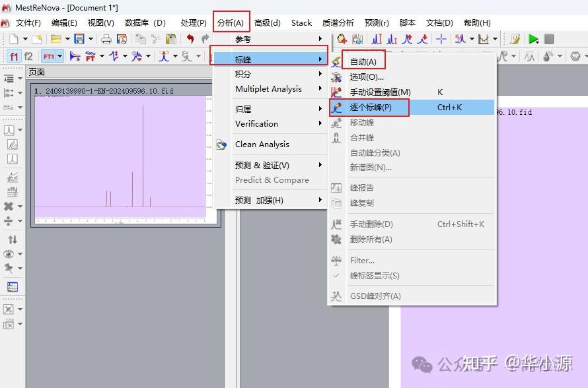The image size is (588, 388).
Task: Open the 质谱分析 menu
Action: pyautogui.click(x=338, y=22)
